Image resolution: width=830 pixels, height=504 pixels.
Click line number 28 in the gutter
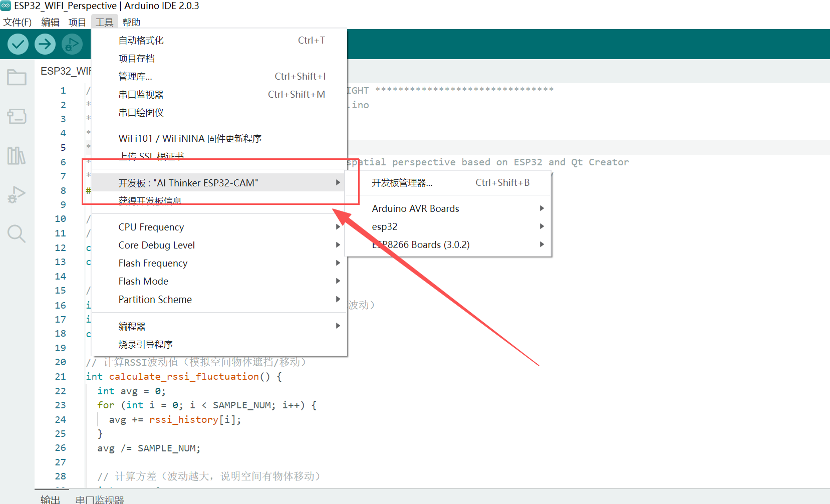pos(60,476)
